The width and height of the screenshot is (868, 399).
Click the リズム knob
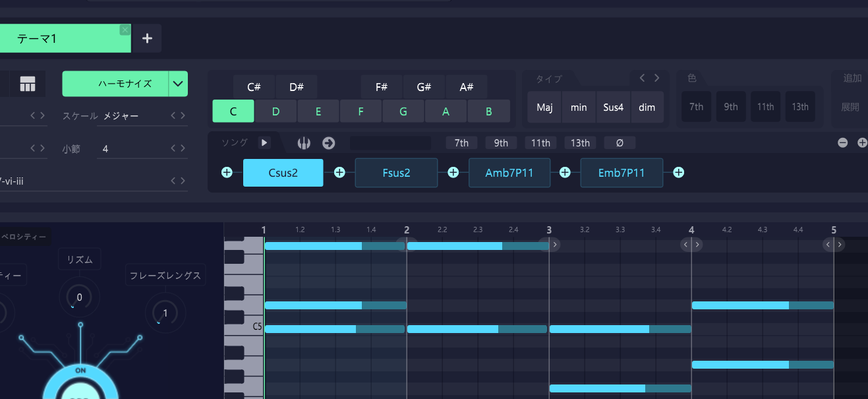[x=79, y=297]
